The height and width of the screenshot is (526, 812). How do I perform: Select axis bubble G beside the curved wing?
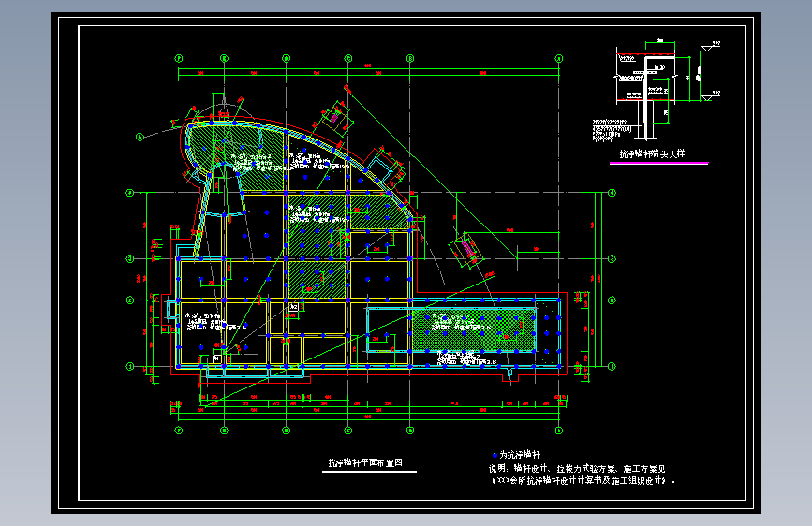point(139,138)
